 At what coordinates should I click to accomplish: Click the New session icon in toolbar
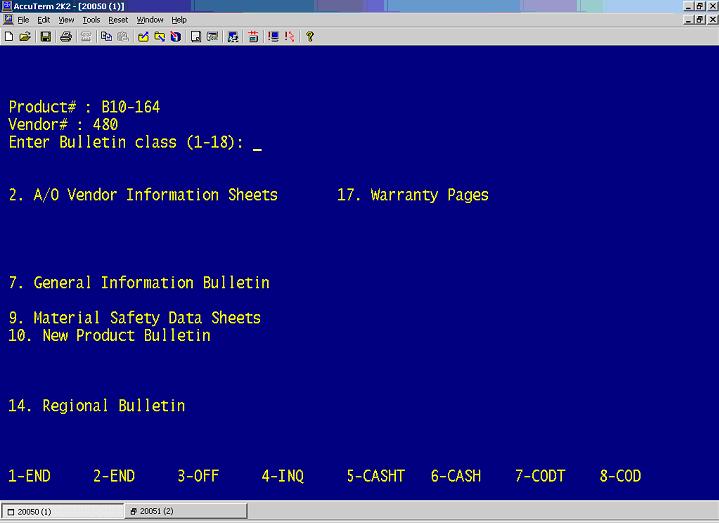point(9,37)
